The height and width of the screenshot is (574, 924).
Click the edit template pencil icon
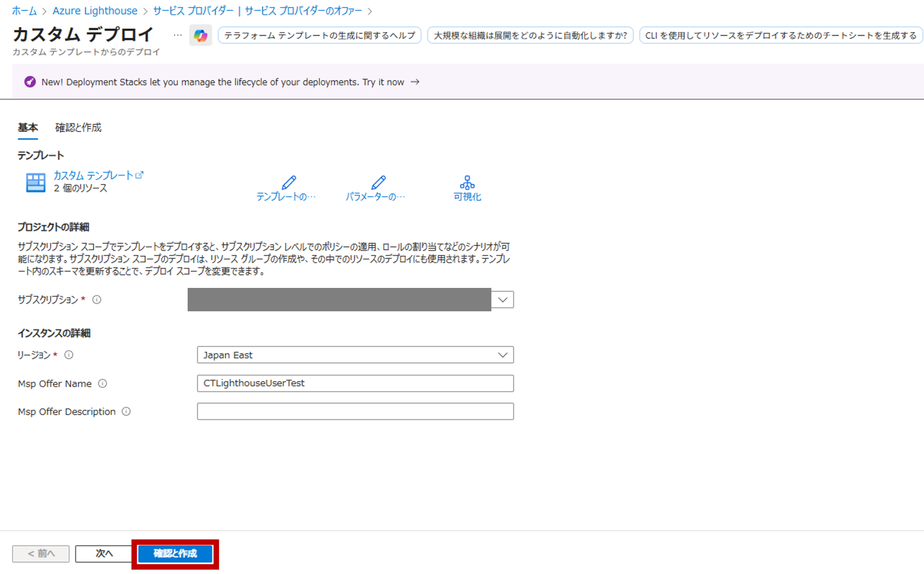coord(289,182)
